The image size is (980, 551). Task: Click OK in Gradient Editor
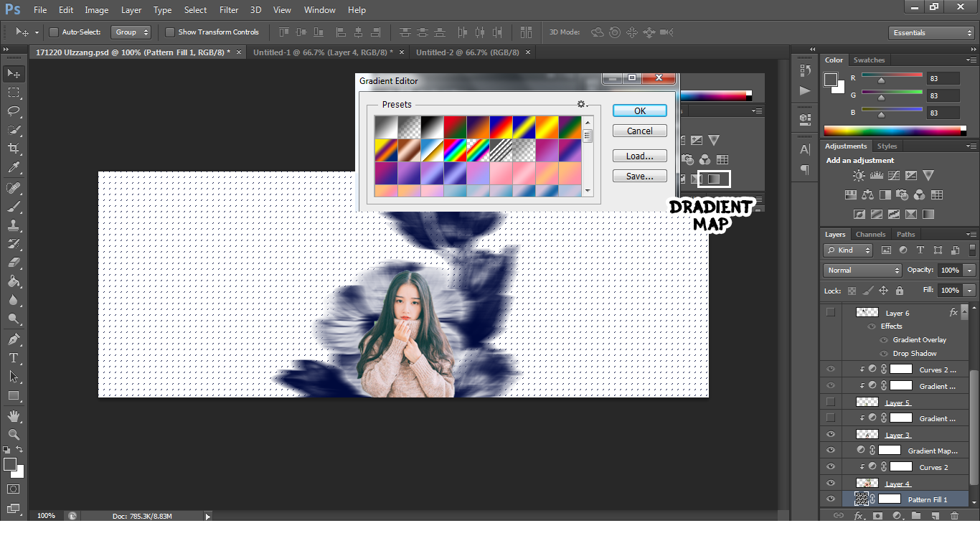[x=639, y=110]
